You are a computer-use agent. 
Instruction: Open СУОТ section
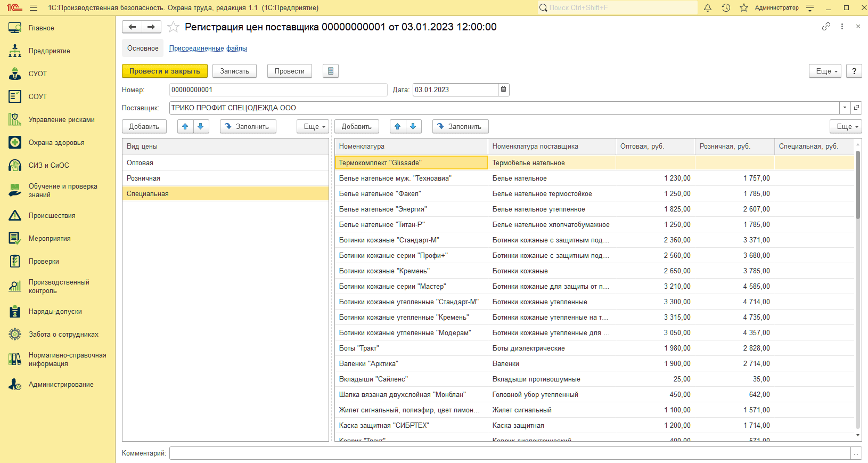(58, 74)
